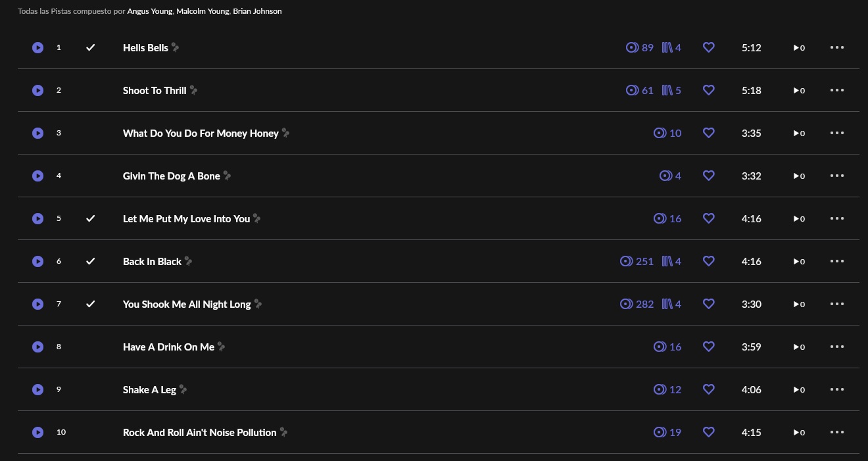Click microphone icon next to Have A Drink On Me

[222, 347]
